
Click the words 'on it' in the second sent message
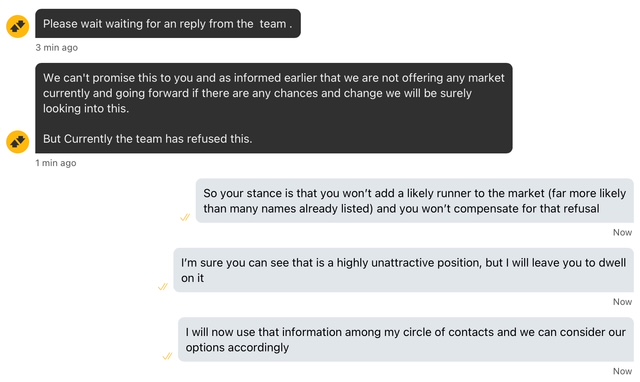point(192,278)
